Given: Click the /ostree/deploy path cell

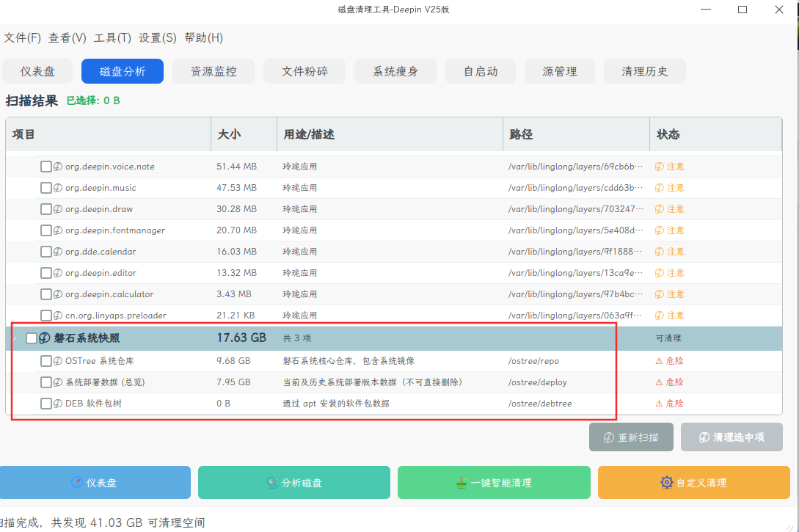Looking at the screenshot, I should click(538, 382).
